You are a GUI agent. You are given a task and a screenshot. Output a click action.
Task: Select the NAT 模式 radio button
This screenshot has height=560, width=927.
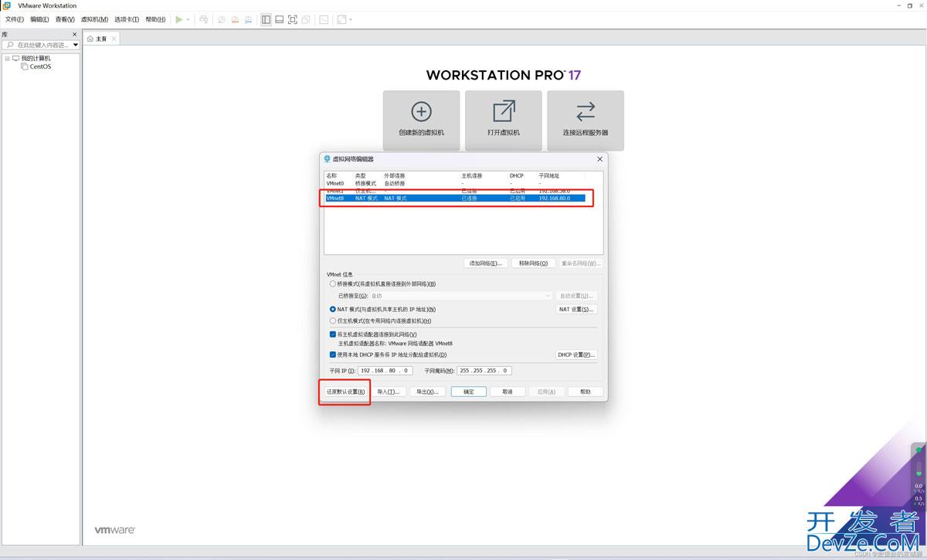click(x=333, y=309)
